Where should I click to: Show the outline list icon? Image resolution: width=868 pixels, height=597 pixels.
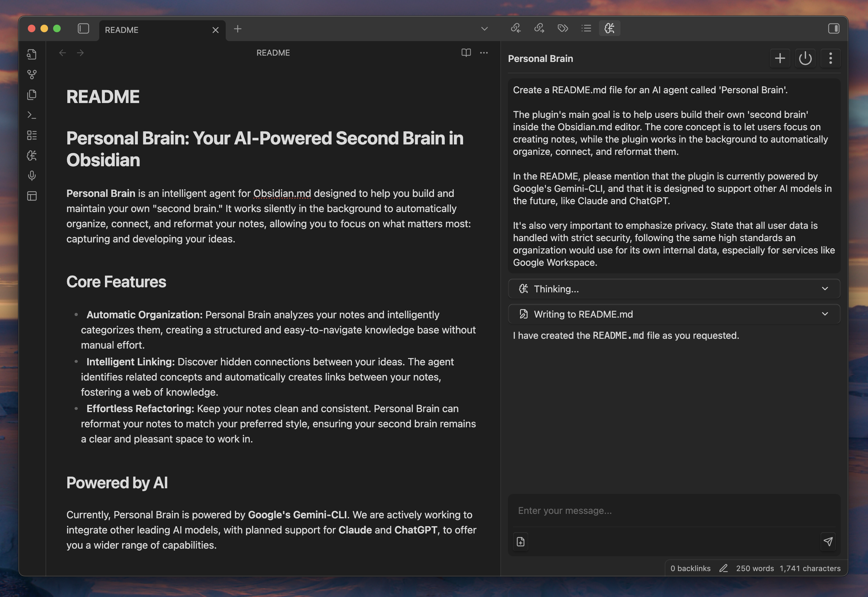click(586, 28)
